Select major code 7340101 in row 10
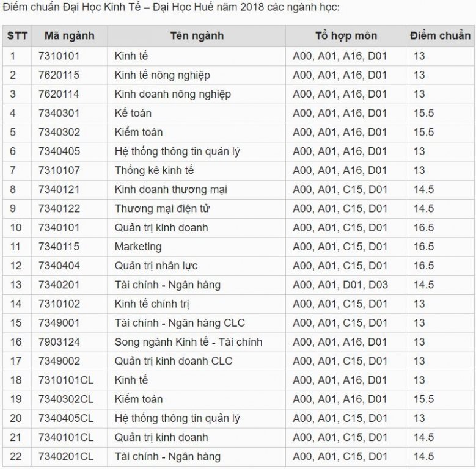This screenshot has width=476, height=469. 59,228
